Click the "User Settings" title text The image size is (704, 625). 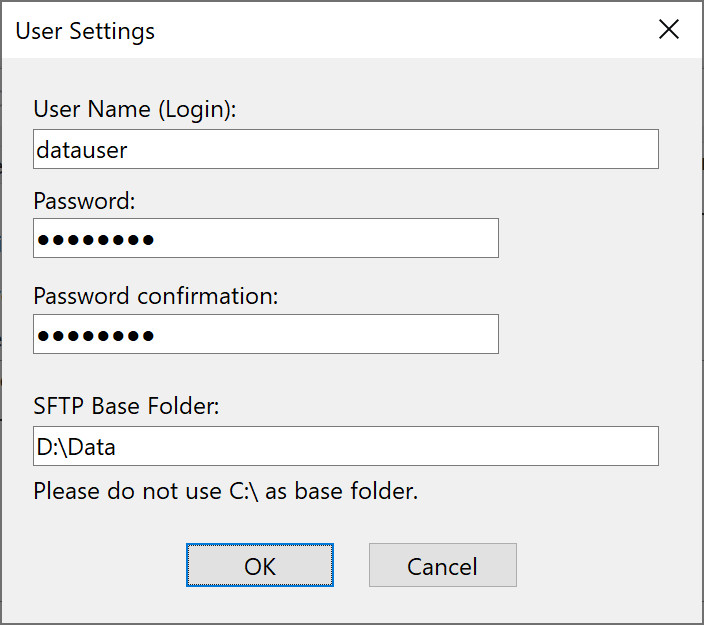(x=85, y=31)
